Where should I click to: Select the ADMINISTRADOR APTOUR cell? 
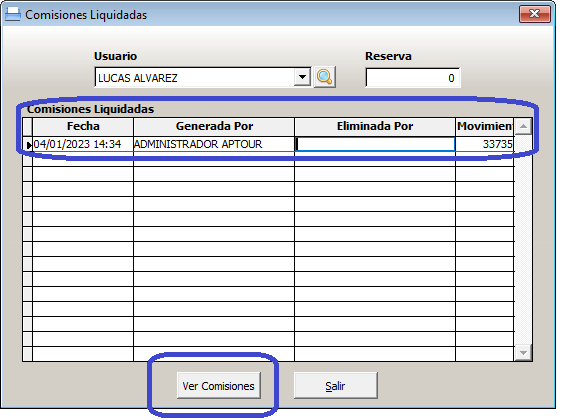tap(214, 144)
